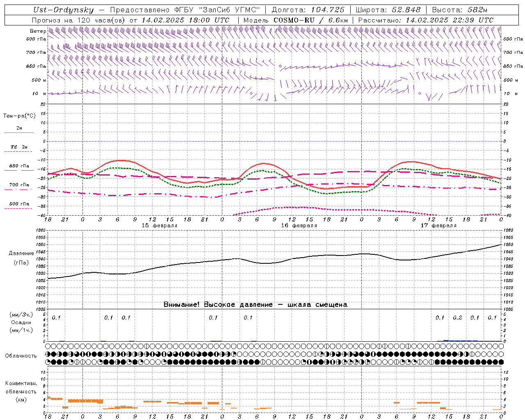Image resolution: width=525 pixels, height=420 pixels.
Task: Click the dotted pink legend line under temperature '500 гПа'
Action: (19, 208)
